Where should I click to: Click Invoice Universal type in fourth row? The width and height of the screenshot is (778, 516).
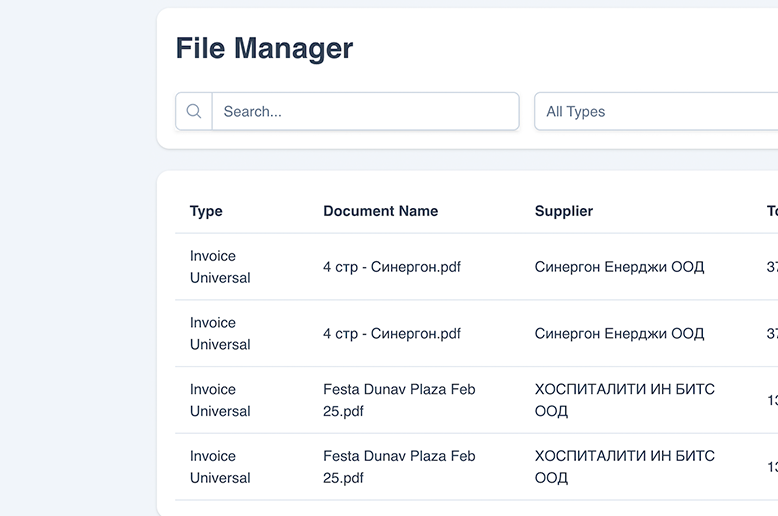(x=220, y=467)
